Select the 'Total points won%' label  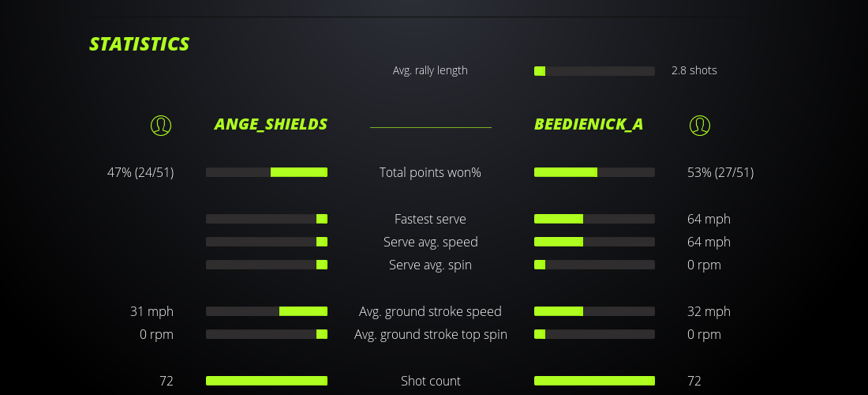[430, 172]
